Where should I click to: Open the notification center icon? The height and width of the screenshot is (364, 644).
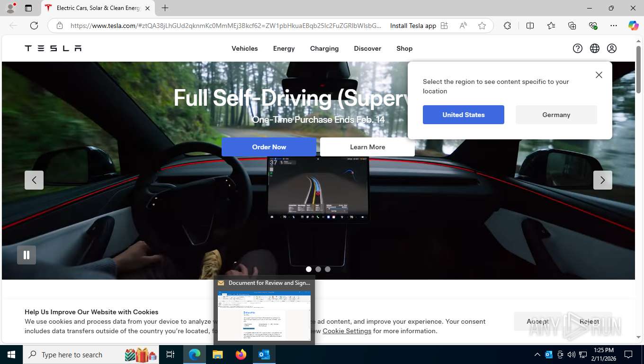point(628,355)
